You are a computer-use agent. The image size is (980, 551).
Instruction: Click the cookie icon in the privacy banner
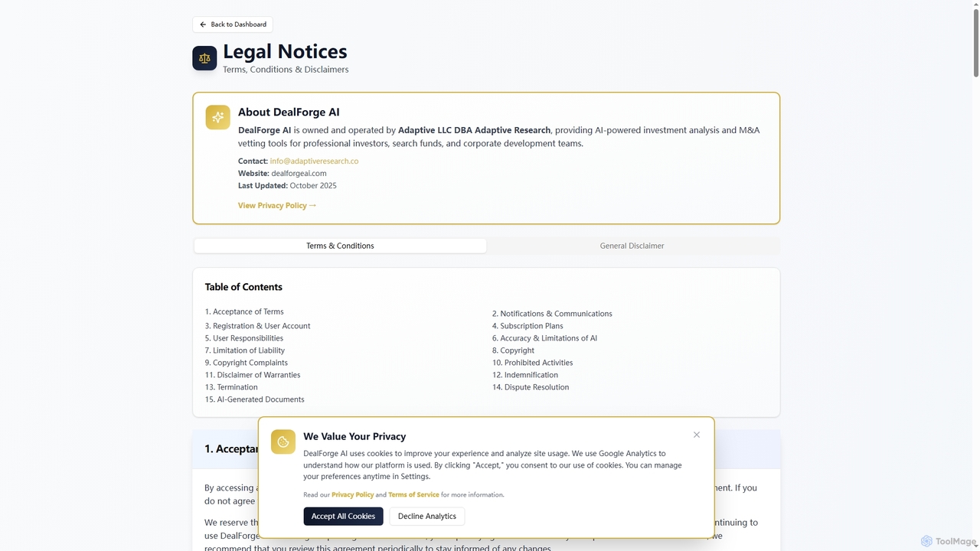283,442
